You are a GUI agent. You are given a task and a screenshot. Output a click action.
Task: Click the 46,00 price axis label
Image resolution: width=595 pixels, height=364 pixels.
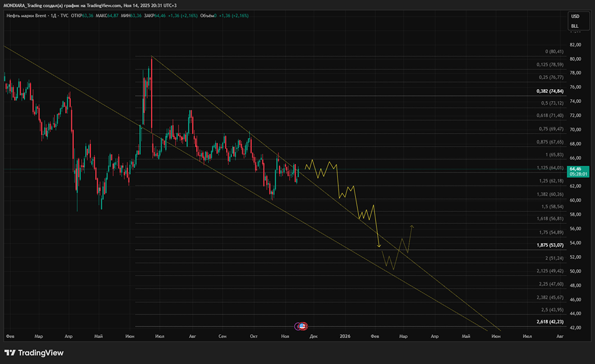click(575, 300)
